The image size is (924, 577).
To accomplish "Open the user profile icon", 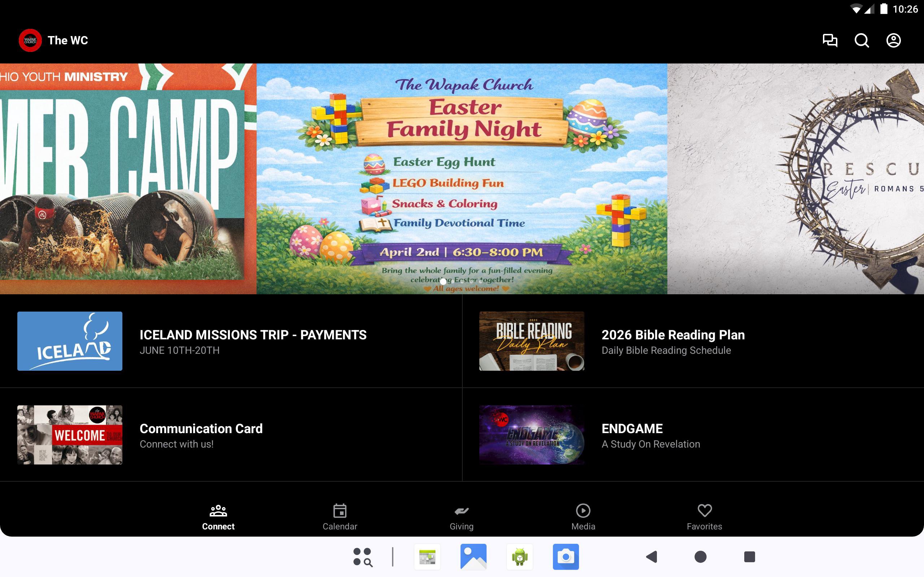I will point(893,40).
